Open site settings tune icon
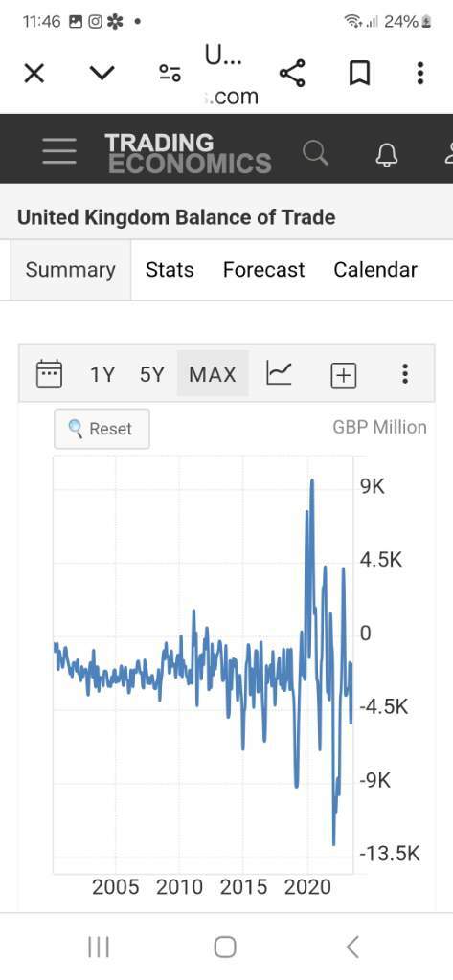Screen dimensions: 453x980 pyautogui.click(x=169, y=73)
